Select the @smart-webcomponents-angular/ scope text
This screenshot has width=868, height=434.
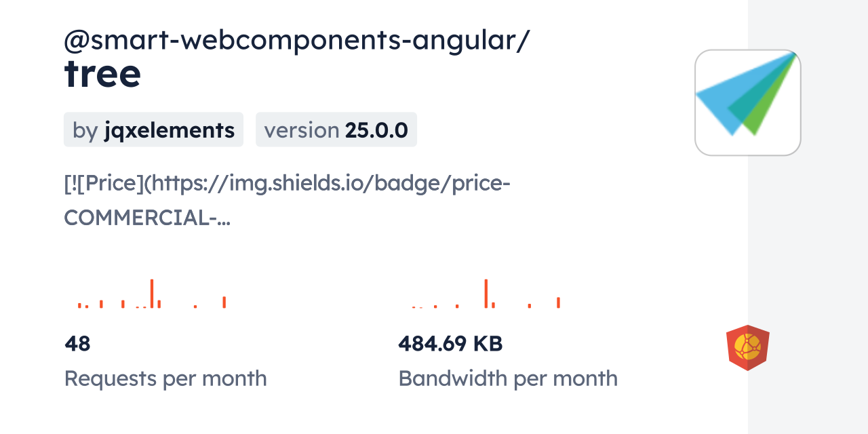pyautogui.click(x=296, y=41)
